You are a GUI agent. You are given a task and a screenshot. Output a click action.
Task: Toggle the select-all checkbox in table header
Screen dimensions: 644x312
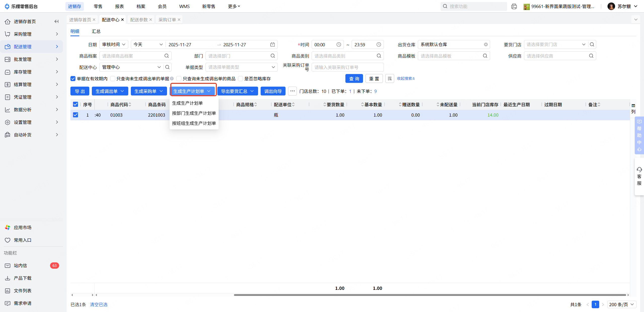coord(75,105)
